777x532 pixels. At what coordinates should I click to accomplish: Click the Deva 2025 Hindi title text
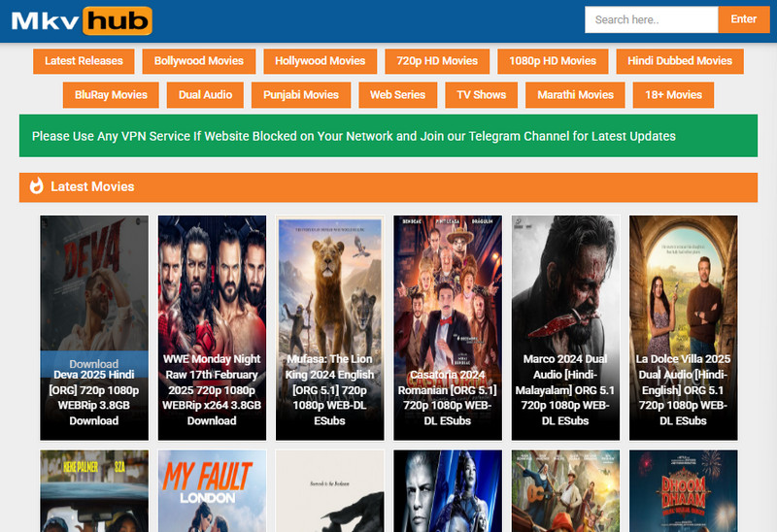(94, 397)
